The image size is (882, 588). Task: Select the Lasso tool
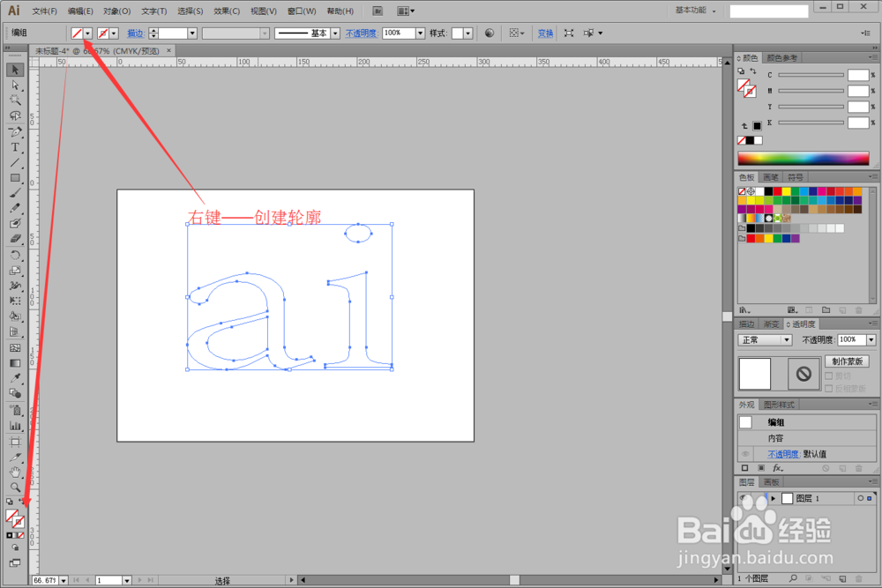tap(15, 115)
